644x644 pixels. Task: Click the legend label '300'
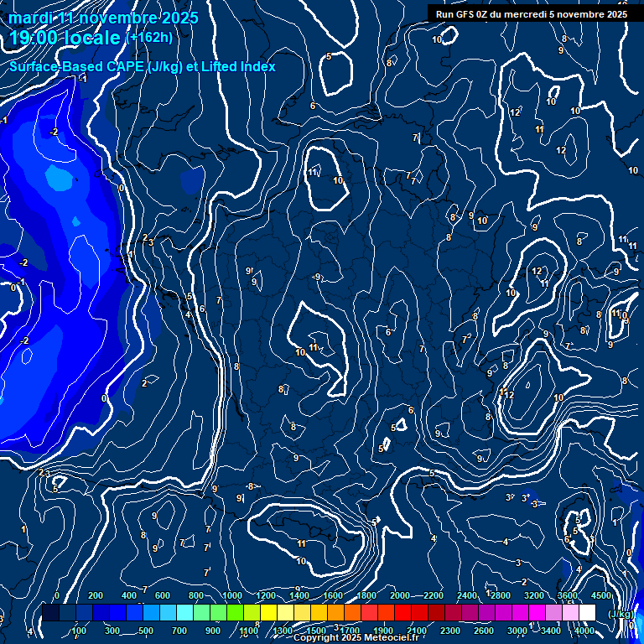click(x=112, y=631)
